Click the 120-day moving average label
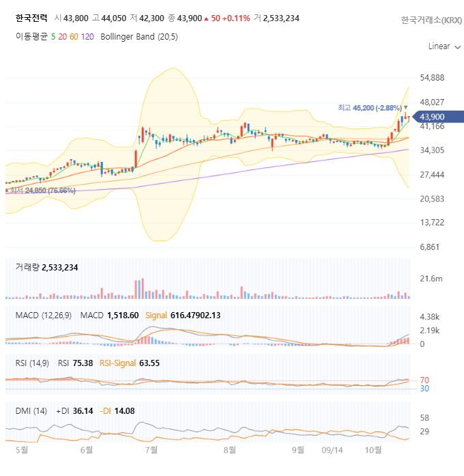The width and height of the screenshot is (464, 476). 87,37
